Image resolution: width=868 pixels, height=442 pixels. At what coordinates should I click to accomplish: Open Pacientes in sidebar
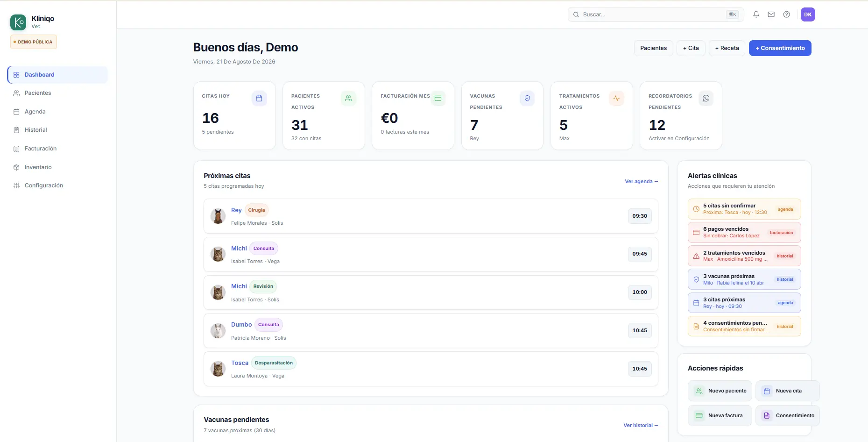point(57,93)
